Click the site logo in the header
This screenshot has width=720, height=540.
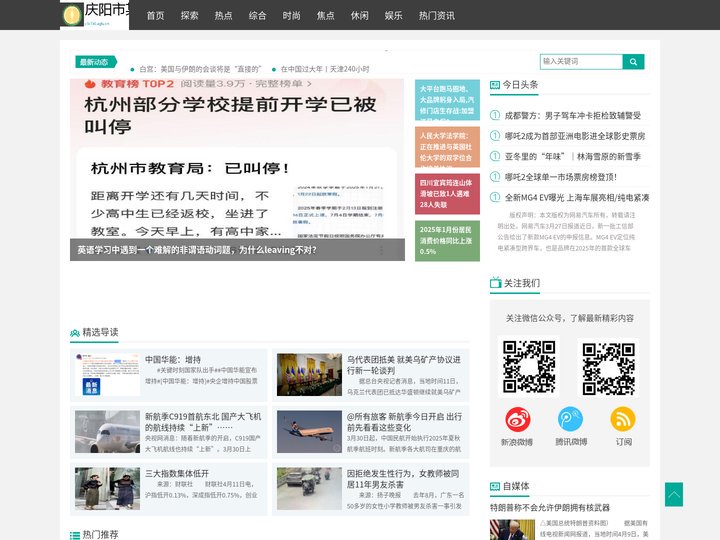[x=95, y=15]
